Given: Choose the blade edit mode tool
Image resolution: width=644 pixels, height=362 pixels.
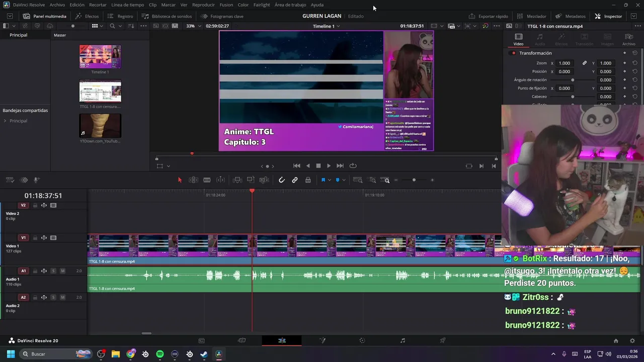Looking at the screenshot, I should 207,180.
